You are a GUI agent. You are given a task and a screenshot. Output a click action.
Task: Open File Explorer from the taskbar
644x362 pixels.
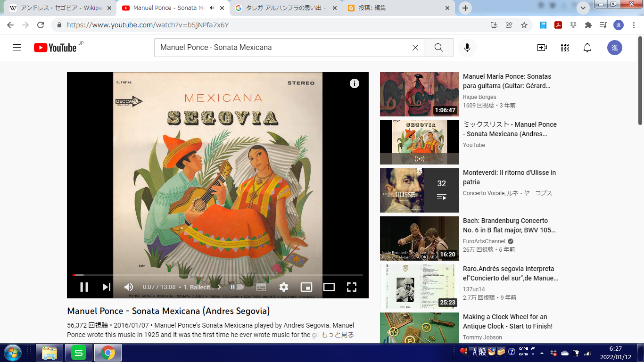[50, 353]
